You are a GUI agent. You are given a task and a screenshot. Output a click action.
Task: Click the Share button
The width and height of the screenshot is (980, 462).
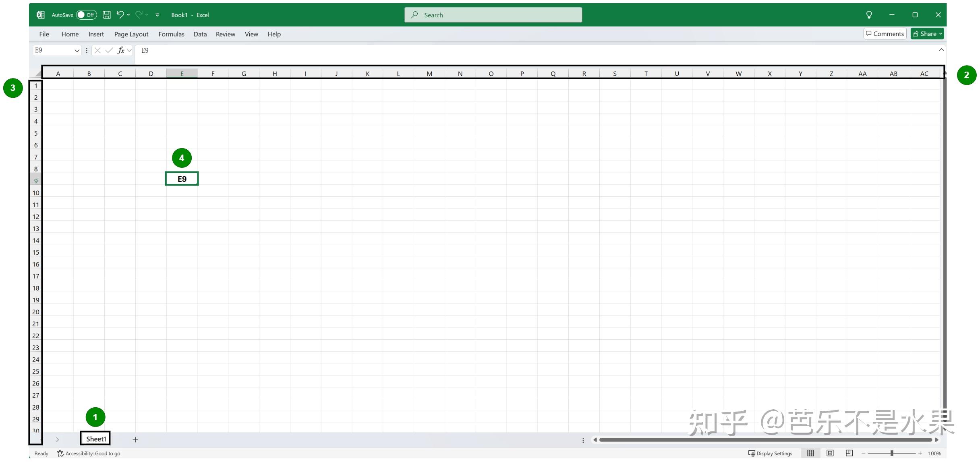927,33
